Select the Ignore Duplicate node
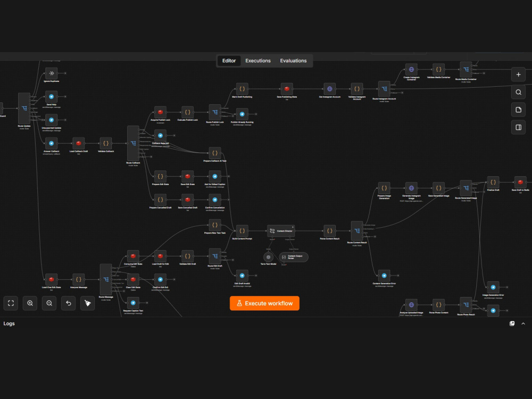The height and width of the screenshot is (399, 532). pyautogui.click(x=51, y=73)
